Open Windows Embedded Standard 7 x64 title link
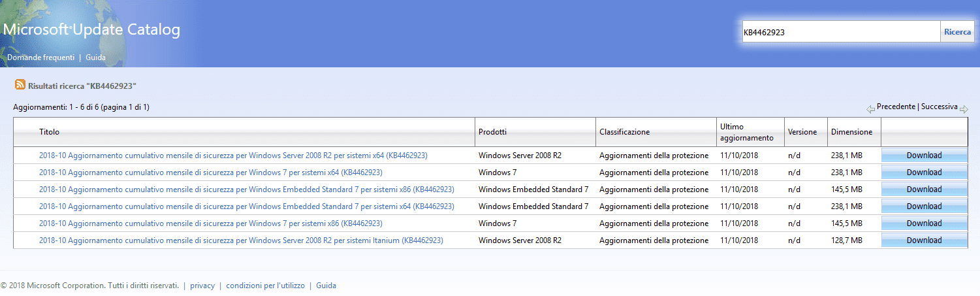Viewport: 980px width, 296px height. [x=246, y=206]
